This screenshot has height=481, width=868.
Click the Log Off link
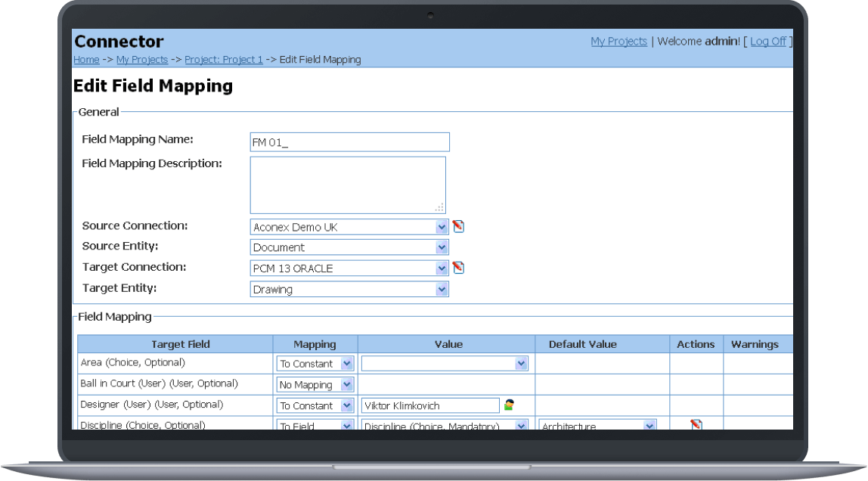[767, 41]
